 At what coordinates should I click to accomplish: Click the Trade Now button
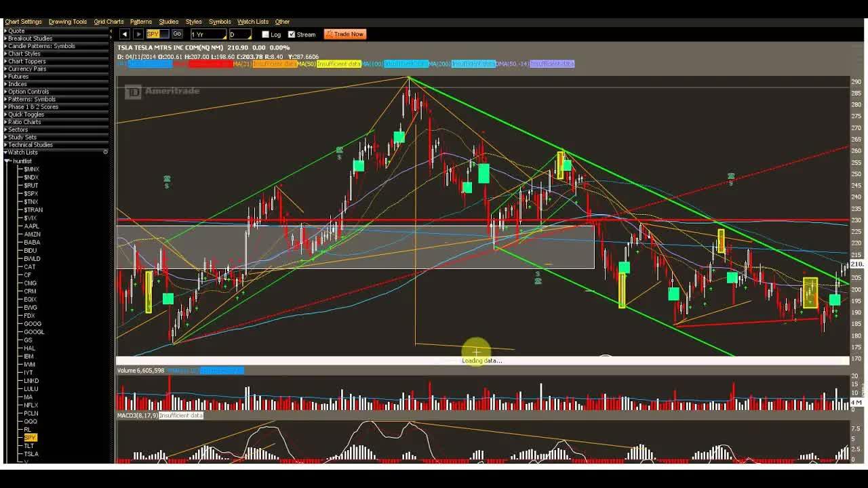pyautogui.click(x=345, y=34)
